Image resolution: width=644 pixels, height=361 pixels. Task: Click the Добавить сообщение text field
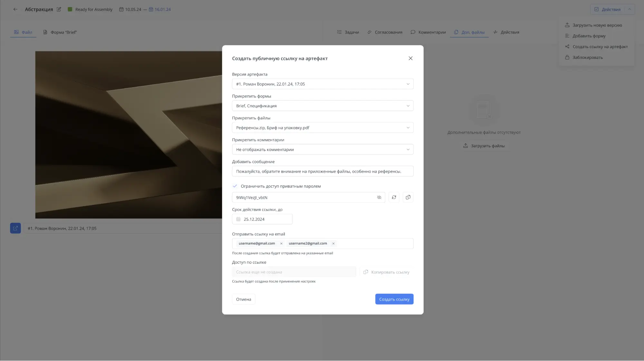(x=322, y=171)
